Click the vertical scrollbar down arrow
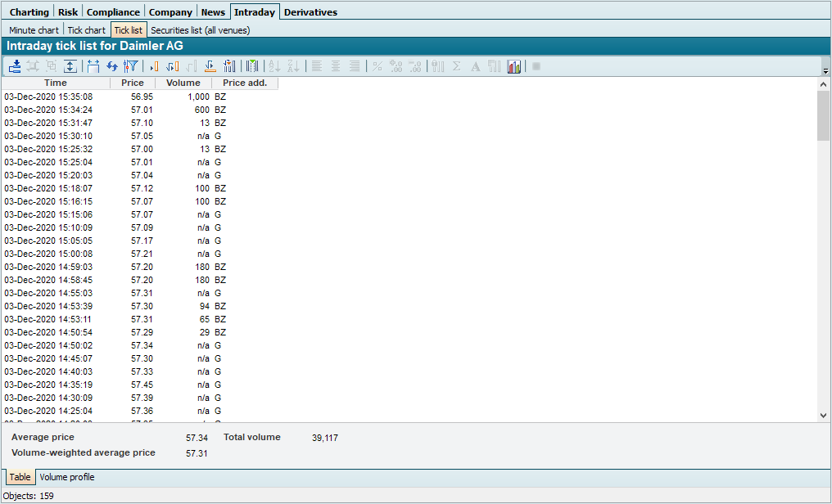The height and width of the screenshot is (504, 832). tap(824, 416)
